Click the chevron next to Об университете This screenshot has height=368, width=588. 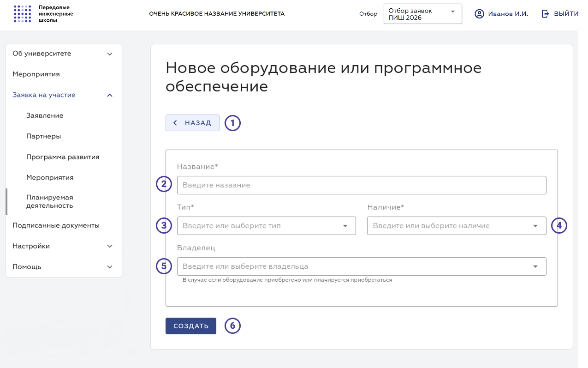coord(110,54)
